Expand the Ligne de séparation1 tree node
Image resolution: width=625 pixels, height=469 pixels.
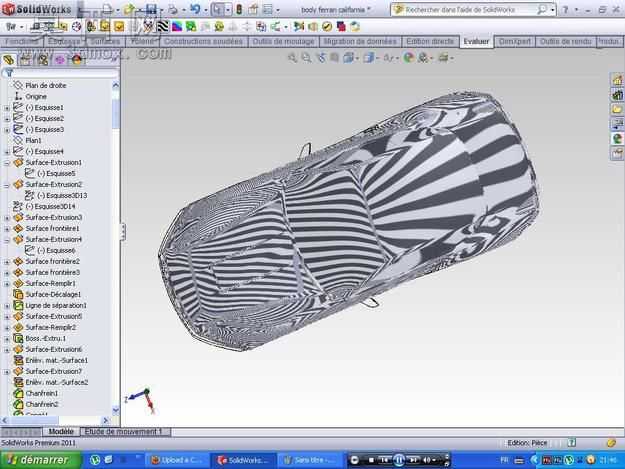7,306
